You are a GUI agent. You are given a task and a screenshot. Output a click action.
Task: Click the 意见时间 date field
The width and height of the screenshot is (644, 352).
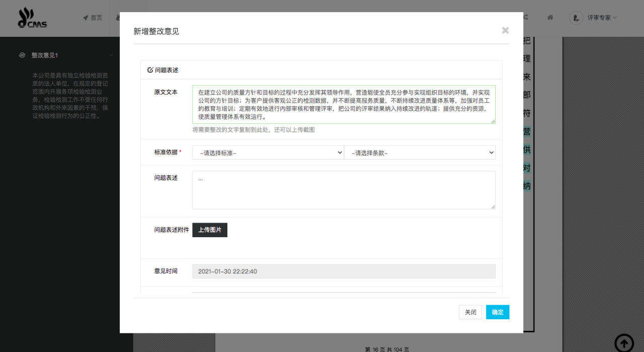344,271
